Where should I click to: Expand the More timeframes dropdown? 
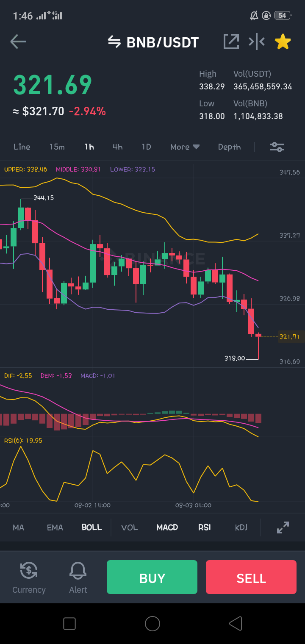(x=185, y=147)
